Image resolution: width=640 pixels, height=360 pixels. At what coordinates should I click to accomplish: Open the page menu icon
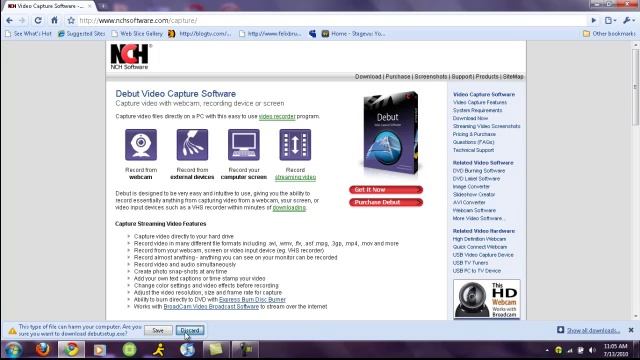610,20
